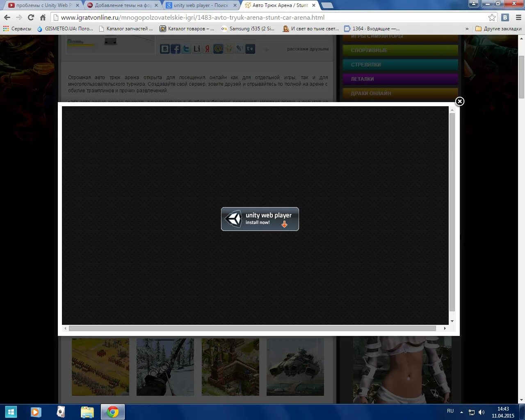Switch to the 'unity web player - Поиск' tab

click(201, 5)
